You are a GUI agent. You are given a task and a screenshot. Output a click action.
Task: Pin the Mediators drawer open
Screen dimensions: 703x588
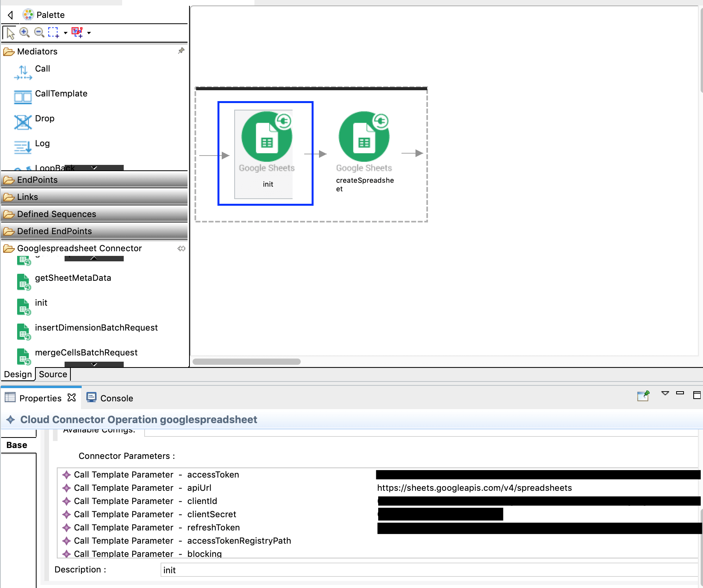pos(181,51)
